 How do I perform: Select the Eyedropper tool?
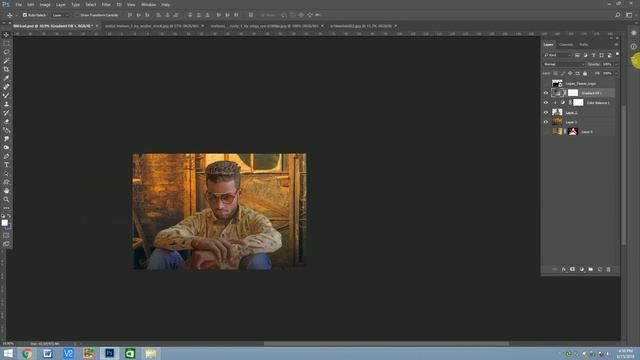point(6,78)
